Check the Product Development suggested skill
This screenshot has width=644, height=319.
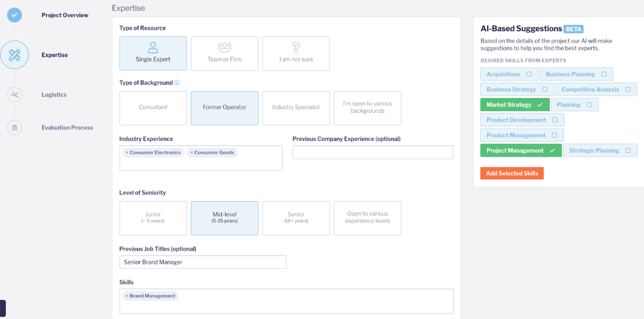coord(522,120)
